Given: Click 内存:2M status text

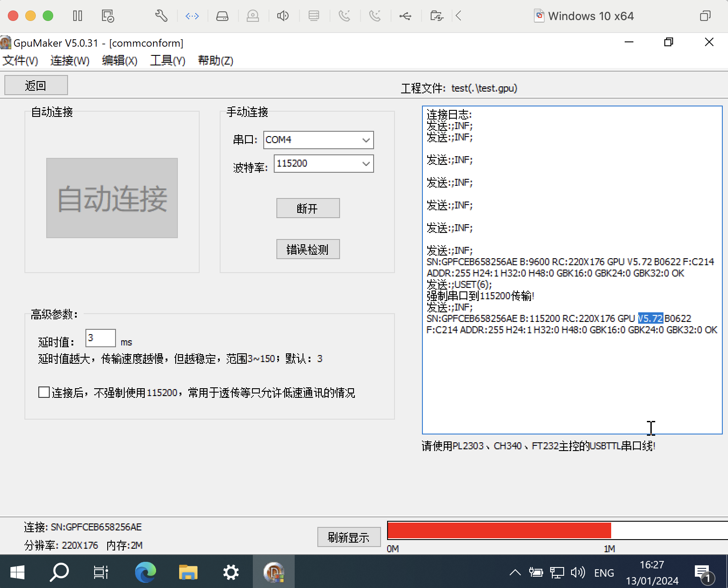Looking at the screenshot, I should (x=125, y=545).
